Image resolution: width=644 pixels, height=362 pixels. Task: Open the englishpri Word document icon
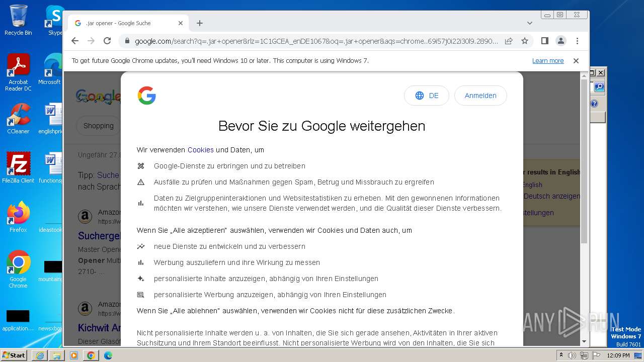[51, 119]
